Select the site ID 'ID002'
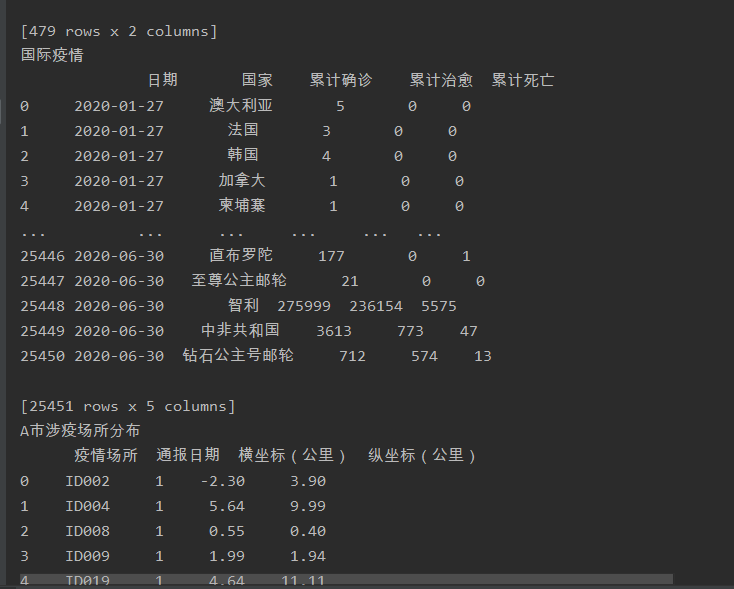Image resolution: width=734 pixels, height=589 pixels. point(88,481)
